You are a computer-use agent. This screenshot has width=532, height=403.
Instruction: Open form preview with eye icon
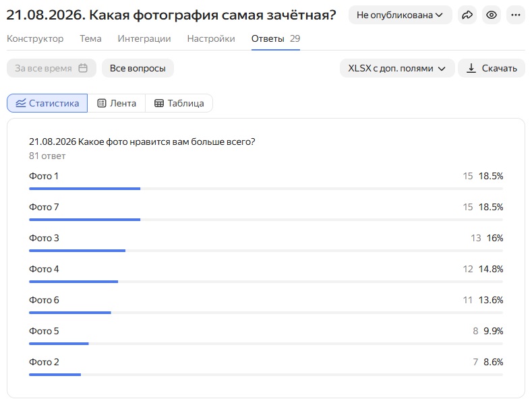coord(492,15)
